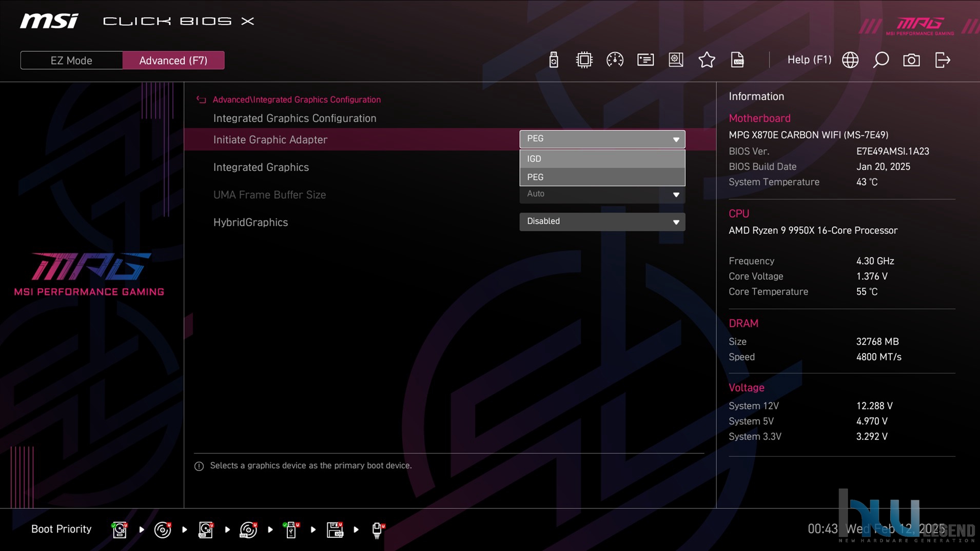980x551 pixels.
Task: Click the DRAM Speed value 4800 MT/s
Action: [878, 357]
